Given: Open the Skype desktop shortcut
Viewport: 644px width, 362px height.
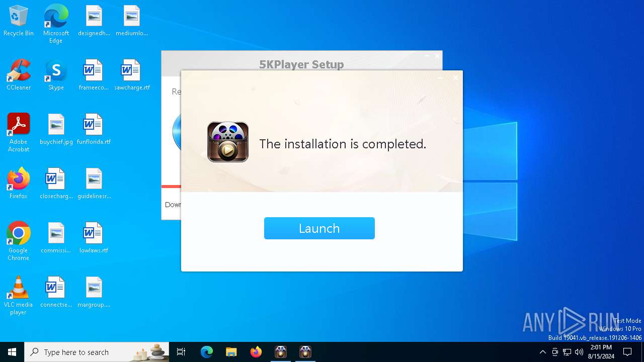Looking at the screenshot, I should coord(56,75).
